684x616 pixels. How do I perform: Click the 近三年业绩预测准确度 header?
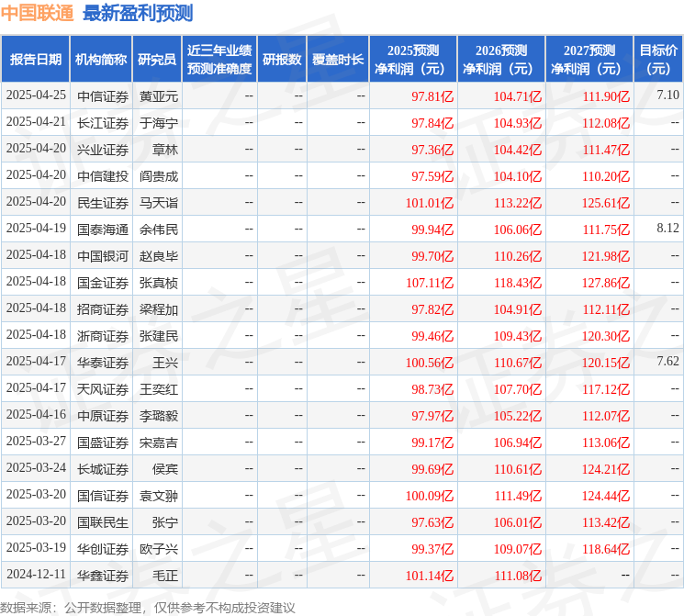pos(219,60)
